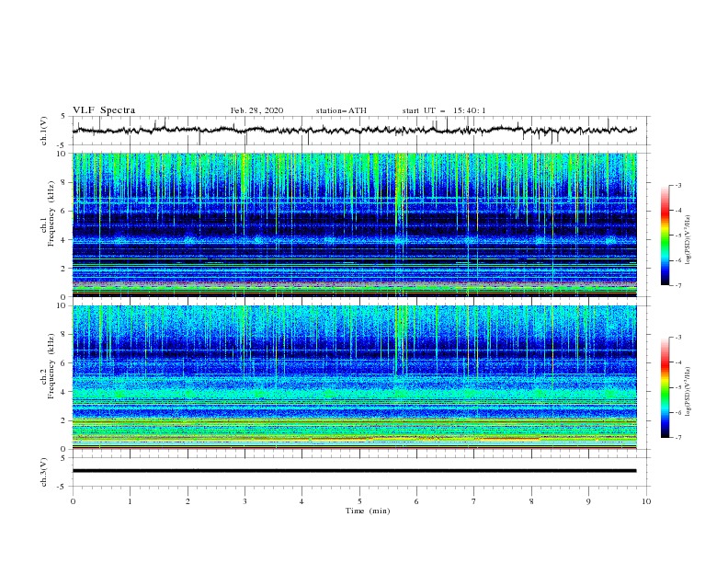This screenshot has width=728, height=563.
Task: Click the "-7" tick on ch.1 colorbar
Action: click(x=677, y=285)
